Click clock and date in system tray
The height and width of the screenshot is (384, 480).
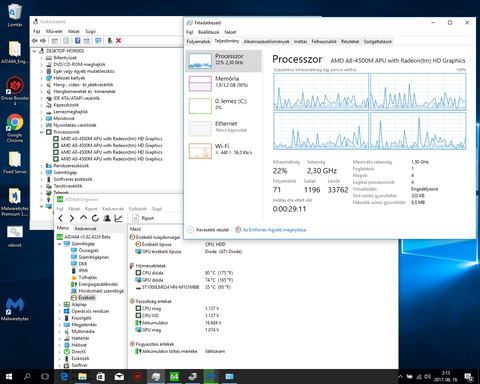[446, 377]
